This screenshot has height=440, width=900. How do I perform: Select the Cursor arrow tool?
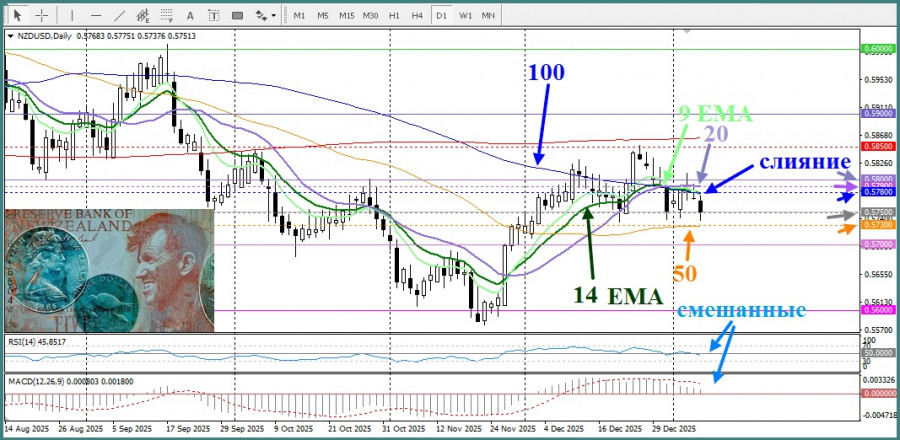coord(17,15)
